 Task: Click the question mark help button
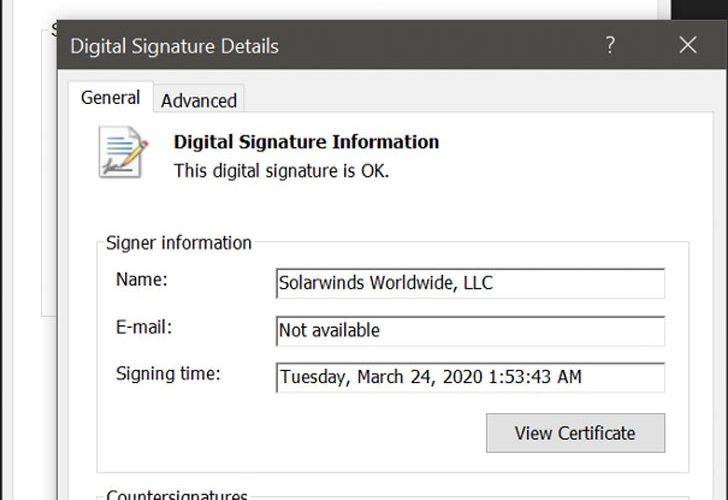(x=610, y=45)
